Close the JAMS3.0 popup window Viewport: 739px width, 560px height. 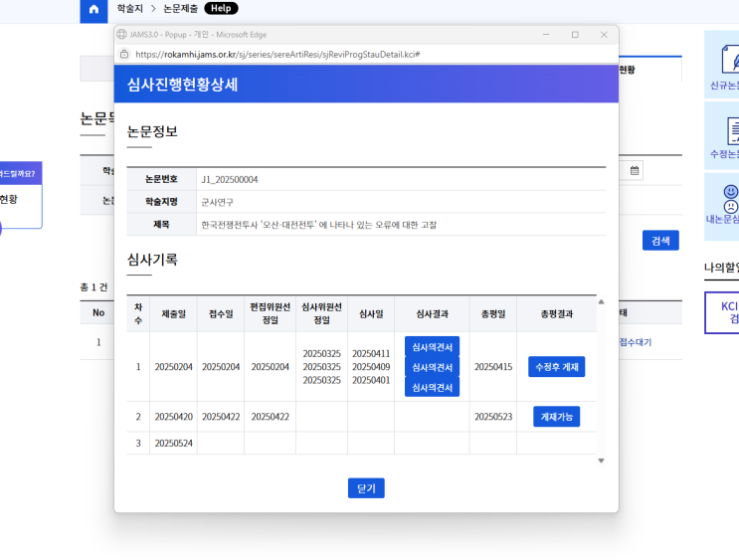coord(604,35)
